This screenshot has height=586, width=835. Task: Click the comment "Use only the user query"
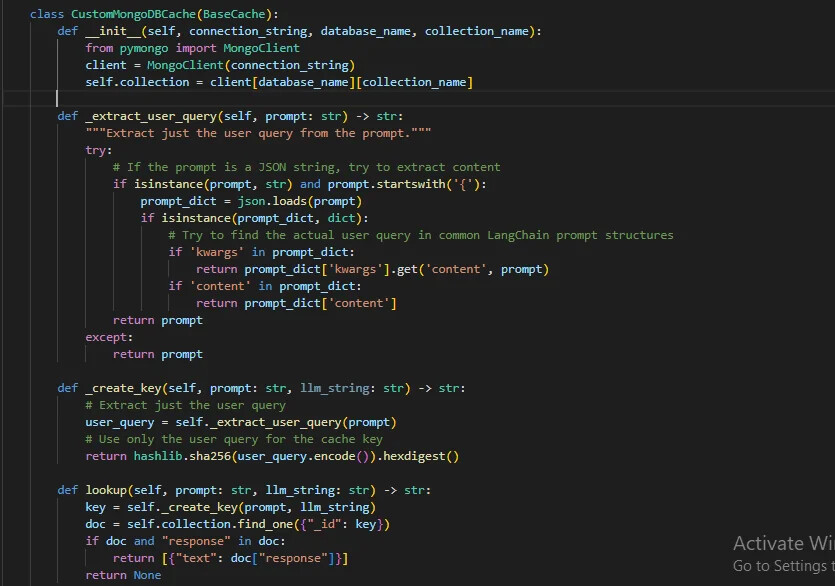[233, 439]
